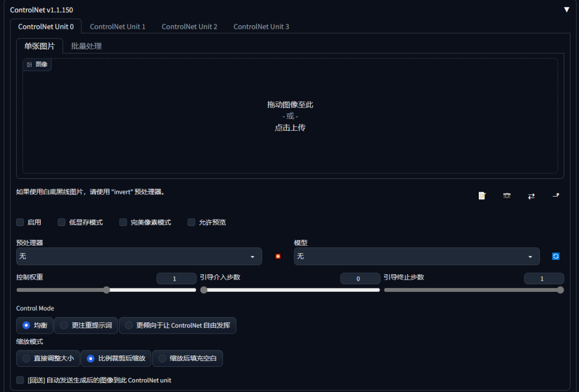
Task: Select 直接调整大小 resize mode
Action: tap(48, 358)
